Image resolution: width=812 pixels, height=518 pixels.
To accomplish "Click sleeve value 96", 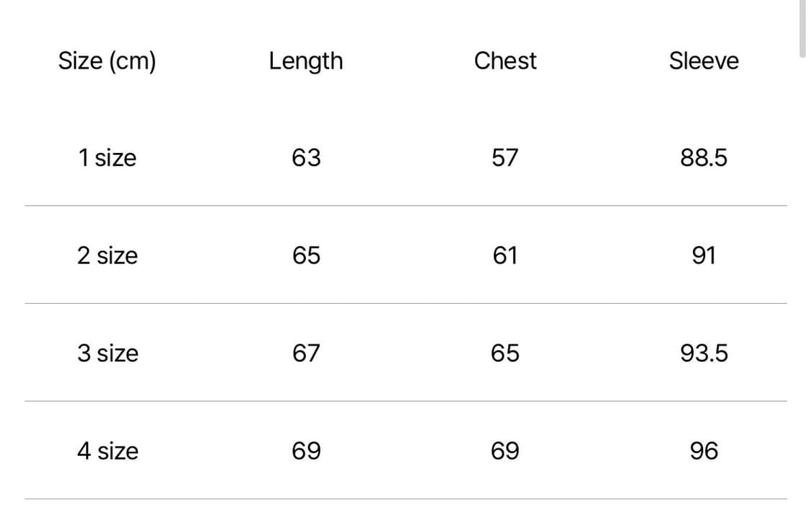I will click(704, 451).
